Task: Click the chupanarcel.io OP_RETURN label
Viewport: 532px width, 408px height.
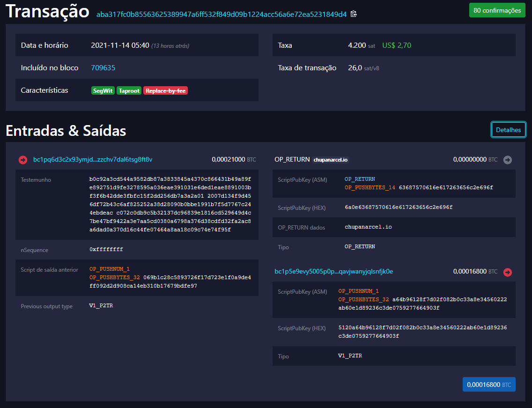Action: (x=331, y=160)
